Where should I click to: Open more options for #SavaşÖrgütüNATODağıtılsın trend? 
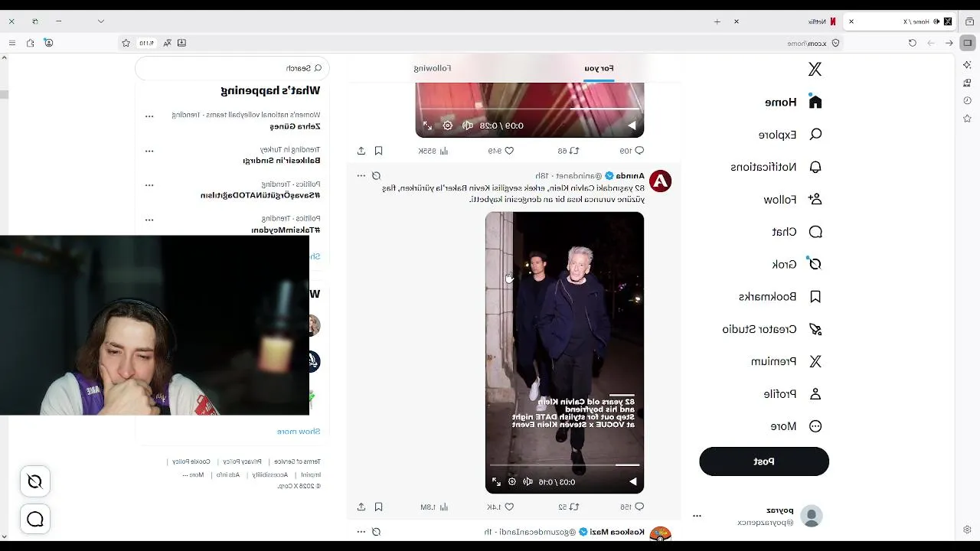coord(149,185)
